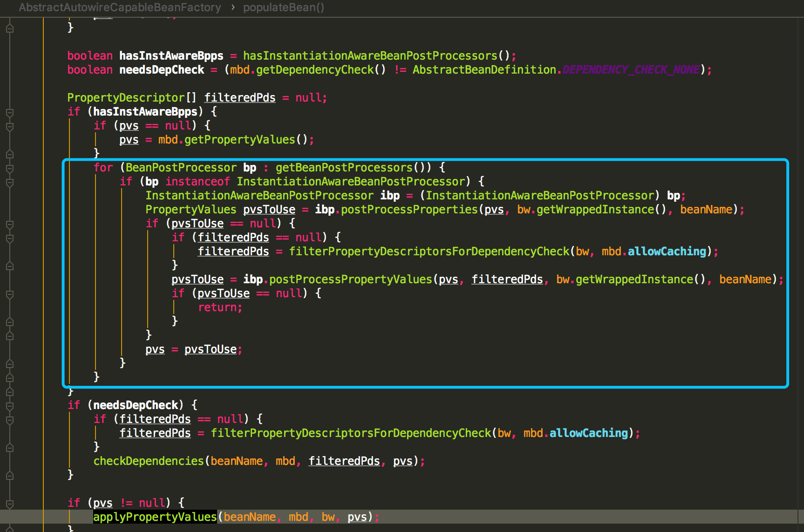Collapse the 'for (BeanPostProcessor bp' loop fold marker
The image size is (804, 532).
(x=10, y=168)
